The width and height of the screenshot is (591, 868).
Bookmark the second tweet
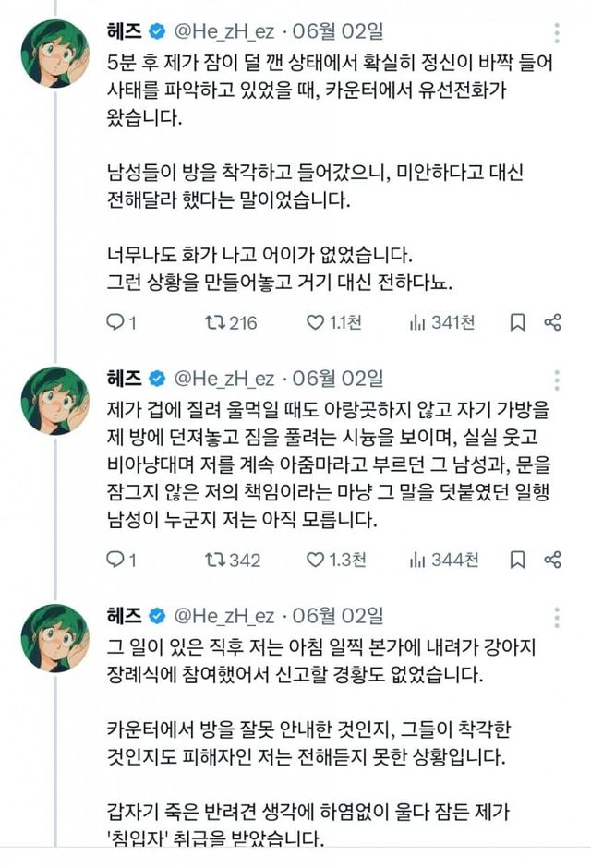tap(518, 560)
